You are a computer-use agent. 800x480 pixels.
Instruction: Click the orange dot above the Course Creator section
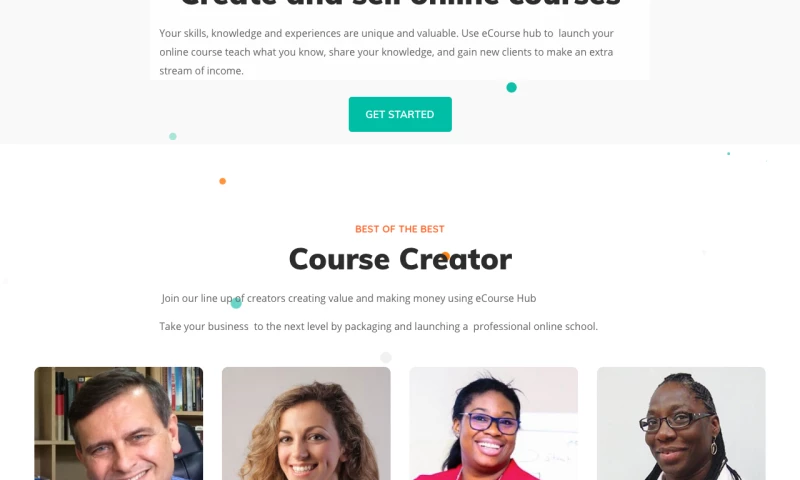click(222, 181)
